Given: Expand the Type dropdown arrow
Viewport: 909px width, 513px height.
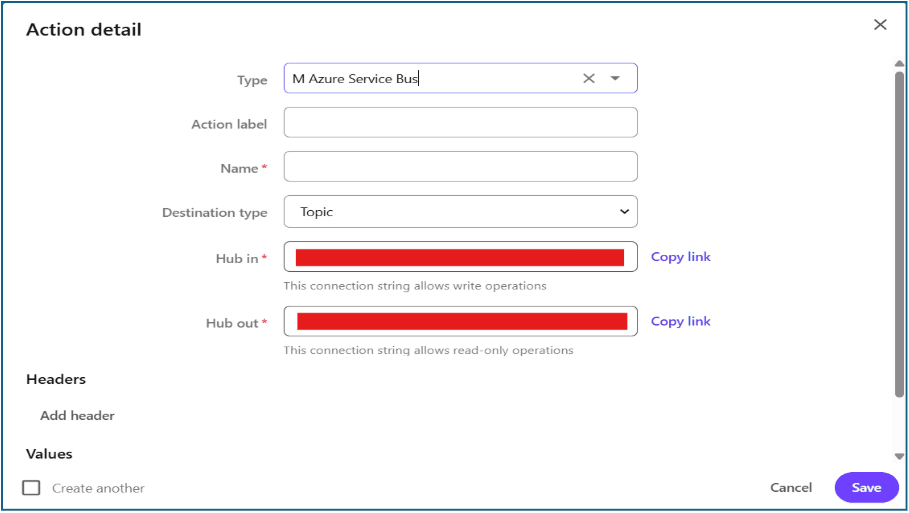Looking at the screenshot, I should pyautogui.click(x=616, y=79).
